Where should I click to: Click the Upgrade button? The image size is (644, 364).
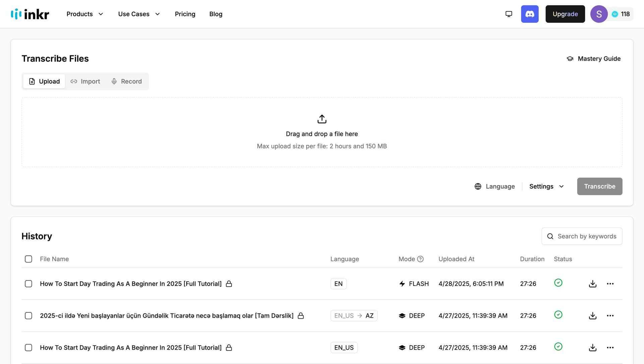pyautogui.click(x=565, y=14)
